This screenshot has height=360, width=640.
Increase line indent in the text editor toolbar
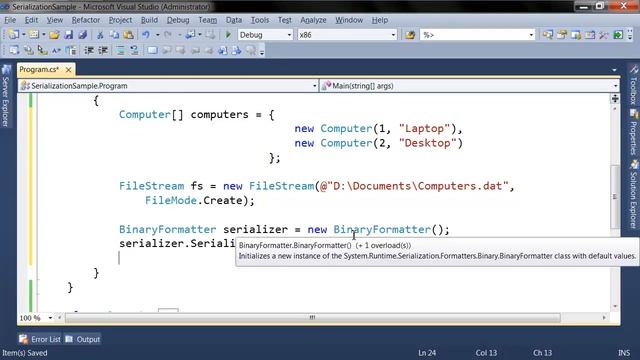[103, 51]
